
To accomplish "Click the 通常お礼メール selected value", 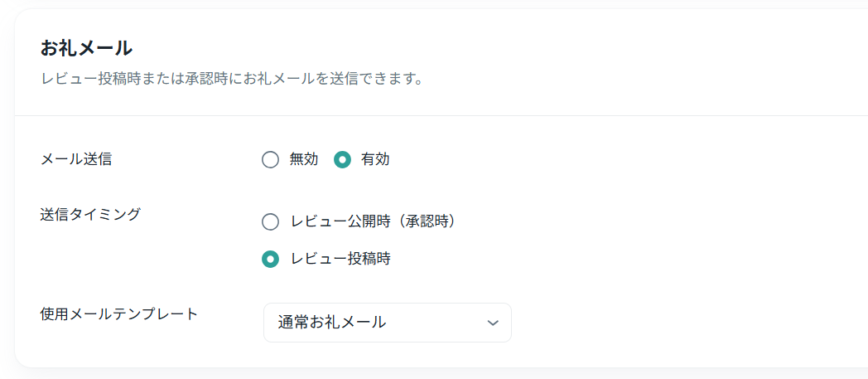I will [332, 323].
